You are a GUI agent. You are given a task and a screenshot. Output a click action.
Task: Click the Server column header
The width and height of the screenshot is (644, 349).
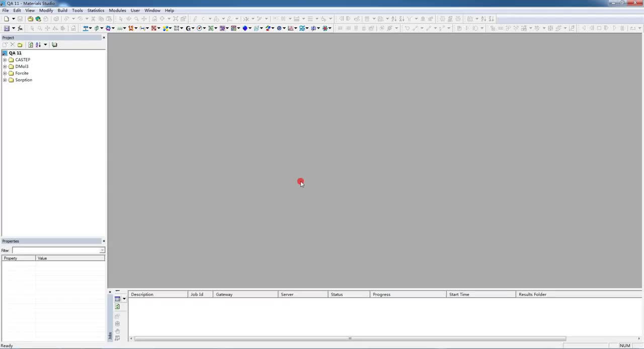[x=303, y=294]
